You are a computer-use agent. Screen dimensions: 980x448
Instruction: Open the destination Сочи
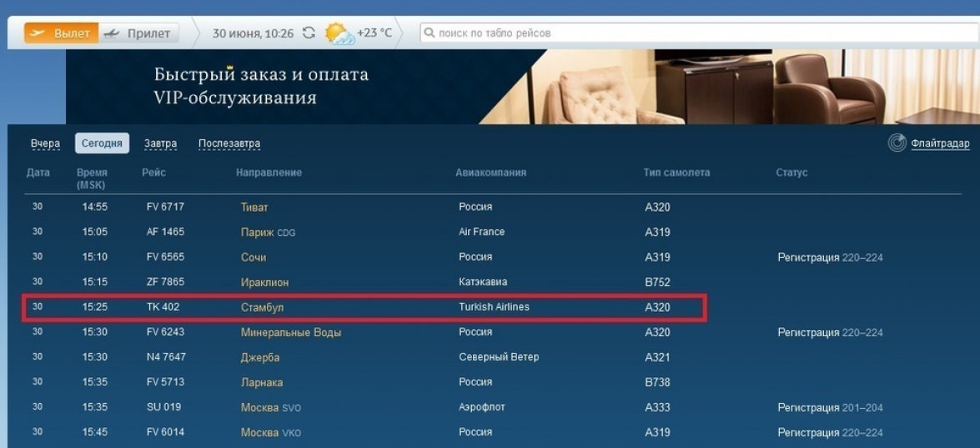click(254, 258)
